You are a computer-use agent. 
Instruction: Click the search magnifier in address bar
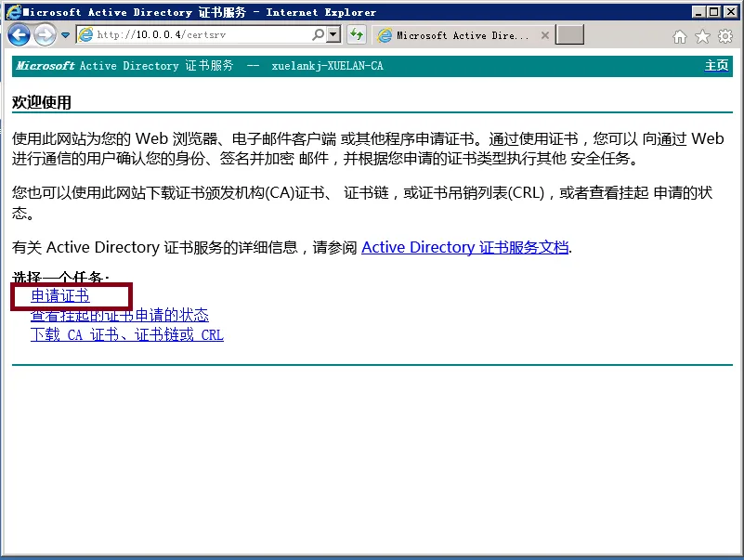click(x=318, y=34)
